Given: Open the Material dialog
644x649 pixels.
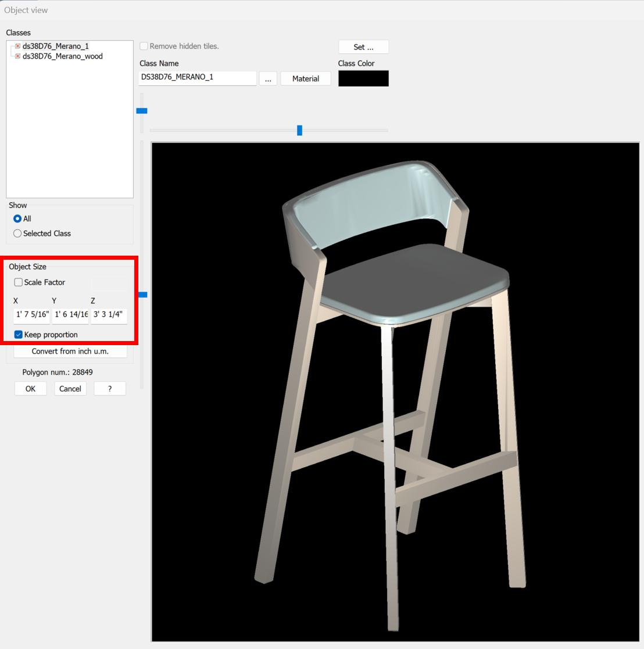Looking at the screenshot, I should click(306, 78).
